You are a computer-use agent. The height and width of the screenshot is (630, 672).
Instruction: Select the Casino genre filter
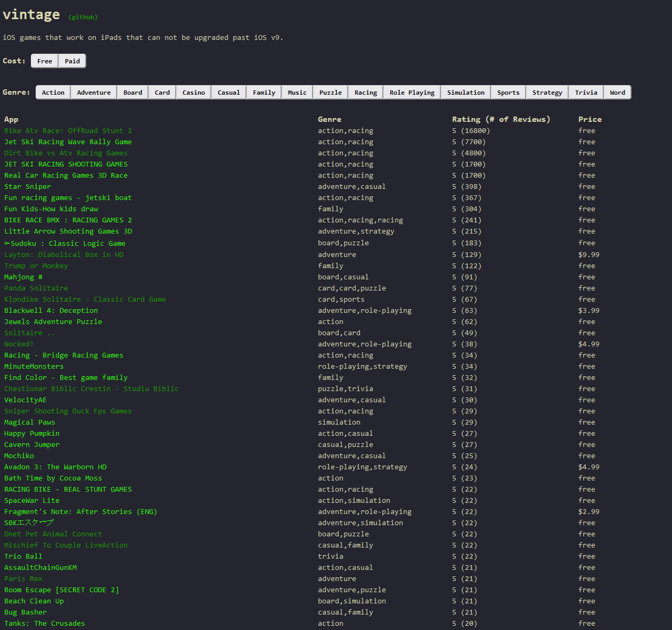coord(194,93)
